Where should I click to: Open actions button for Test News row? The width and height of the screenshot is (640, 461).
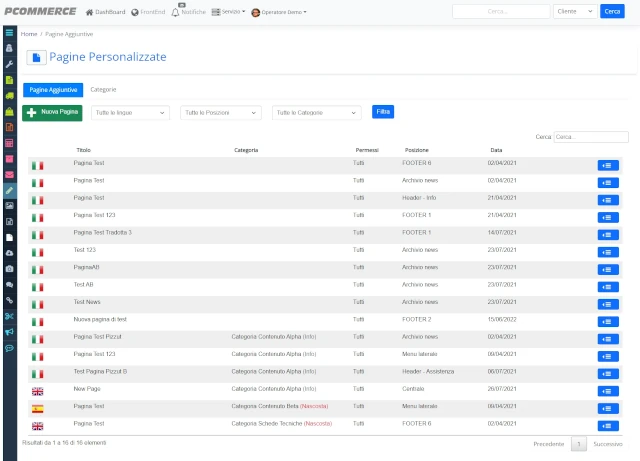pos(608,304)
